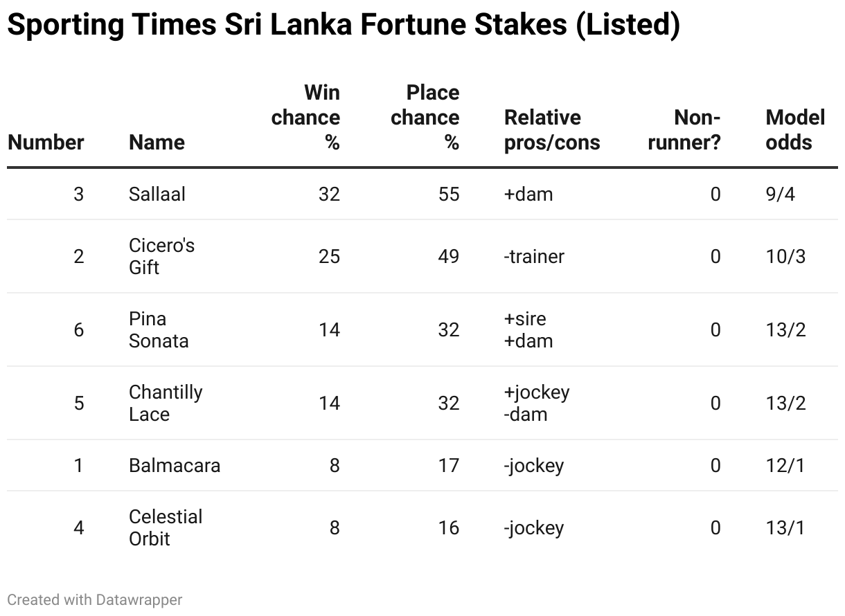Select the -trainer pros/cons cell
The image size is (845, 616).
click(x=534, y=256)
